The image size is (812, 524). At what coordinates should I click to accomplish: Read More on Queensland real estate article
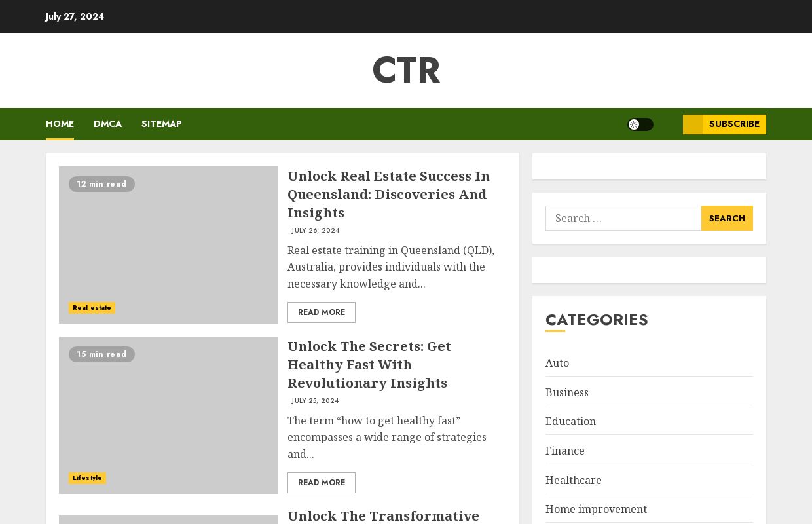coord(322,312)
